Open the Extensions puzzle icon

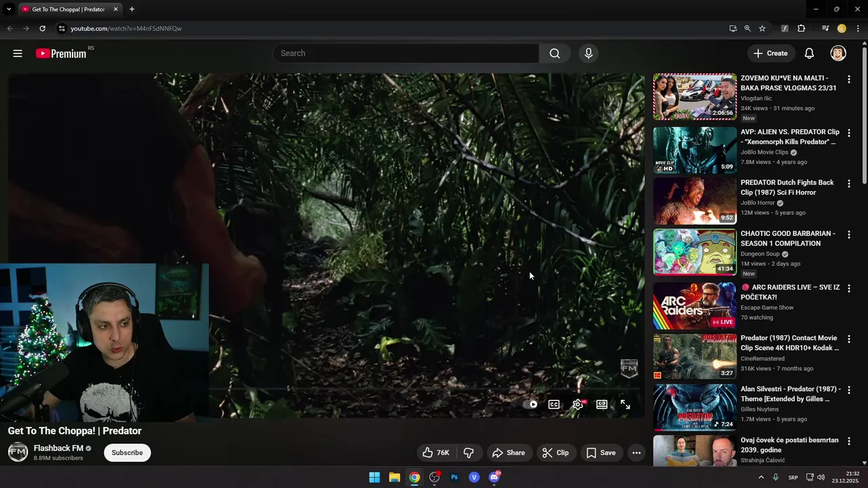(x=802, y=28)
